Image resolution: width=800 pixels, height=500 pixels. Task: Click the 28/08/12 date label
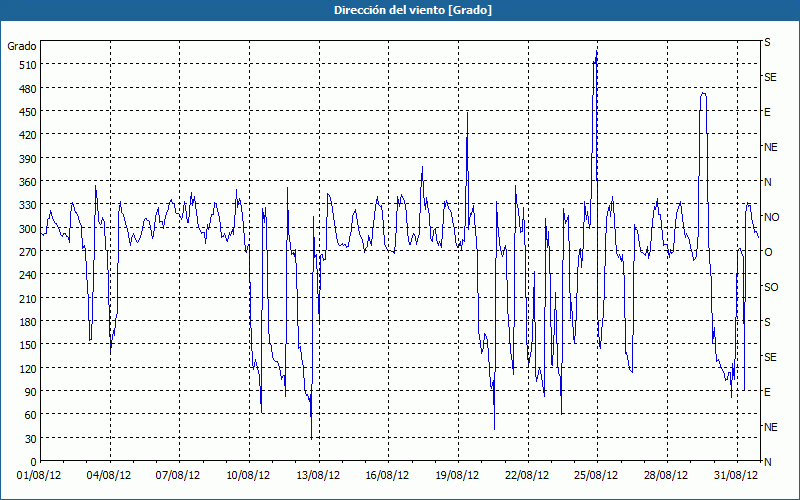click(x=666, y=476)
